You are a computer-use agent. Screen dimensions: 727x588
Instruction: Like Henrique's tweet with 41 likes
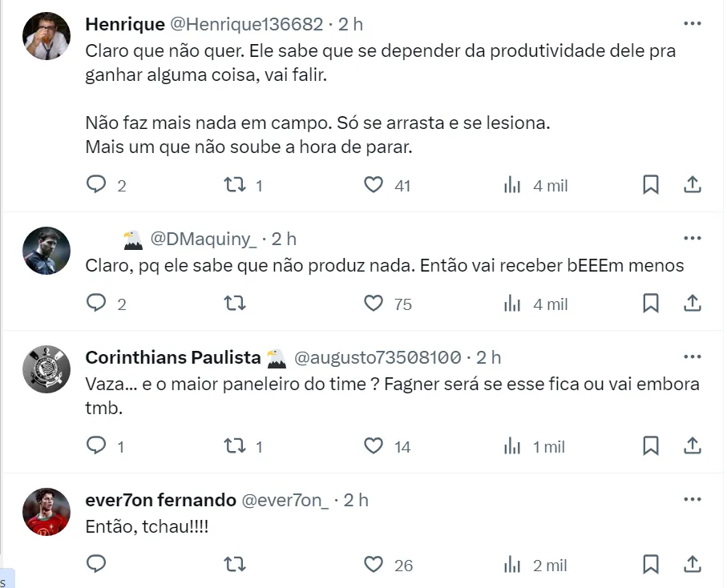[374, 185]
